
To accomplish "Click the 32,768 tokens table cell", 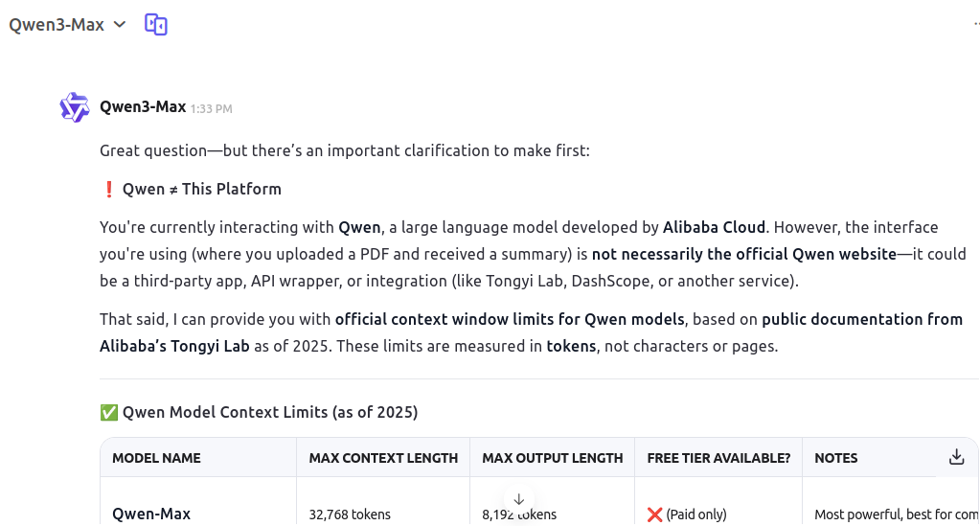I will point(350,515).
